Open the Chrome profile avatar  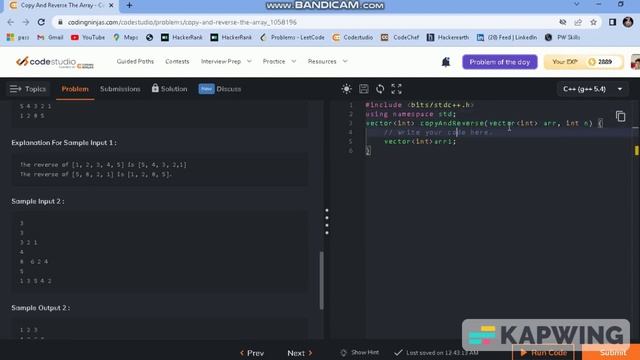pos(628,22)
